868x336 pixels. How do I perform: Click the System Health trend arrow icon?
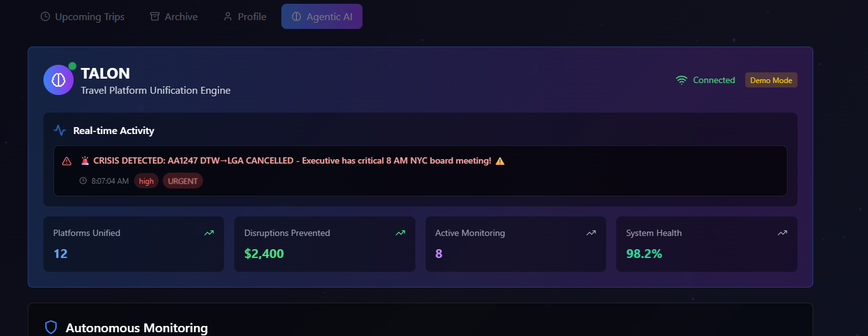[x=782, y=233]
